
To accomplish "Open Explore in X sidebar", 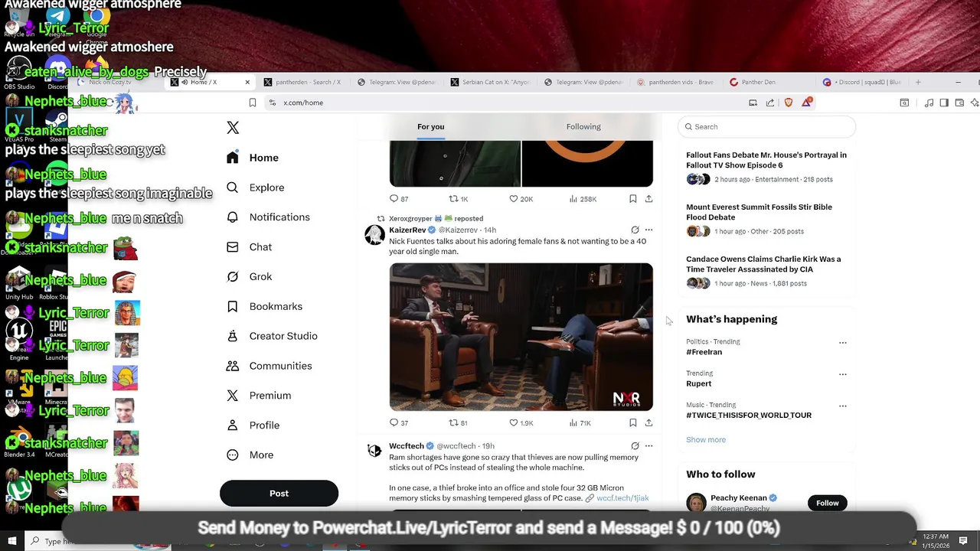I will [255, 187].
